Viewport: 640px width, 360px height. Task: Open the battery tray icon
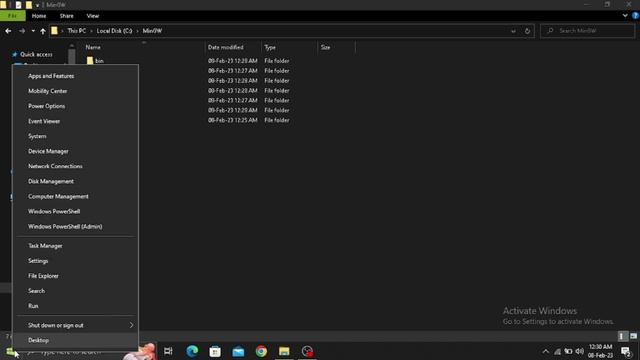(x=568, y=351)
